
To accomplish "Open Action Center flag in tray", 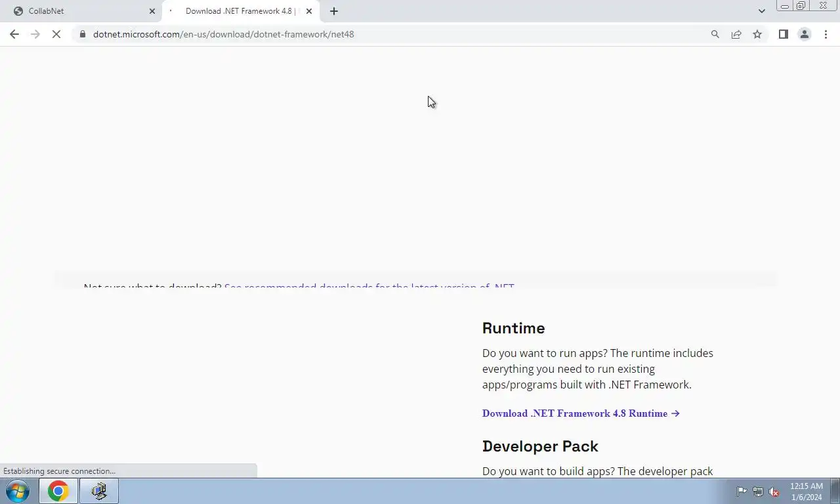I will click(742, 492).
